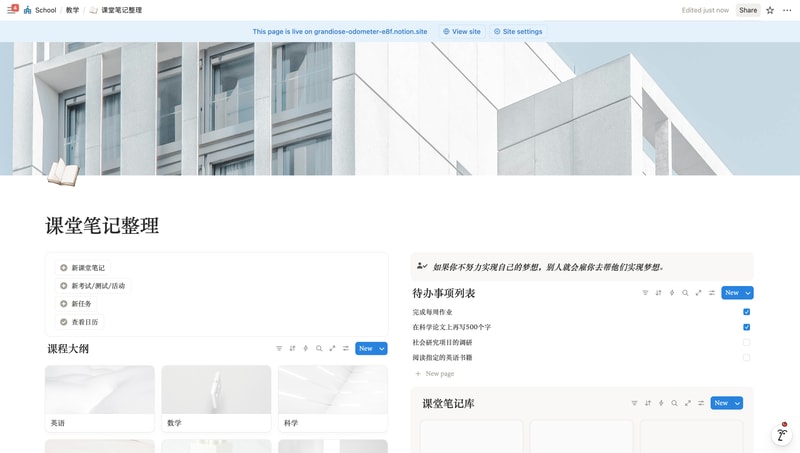Screen dimensions: 800x453
Task: Add page to favorites with star icon
Action: tap(770, 10)
